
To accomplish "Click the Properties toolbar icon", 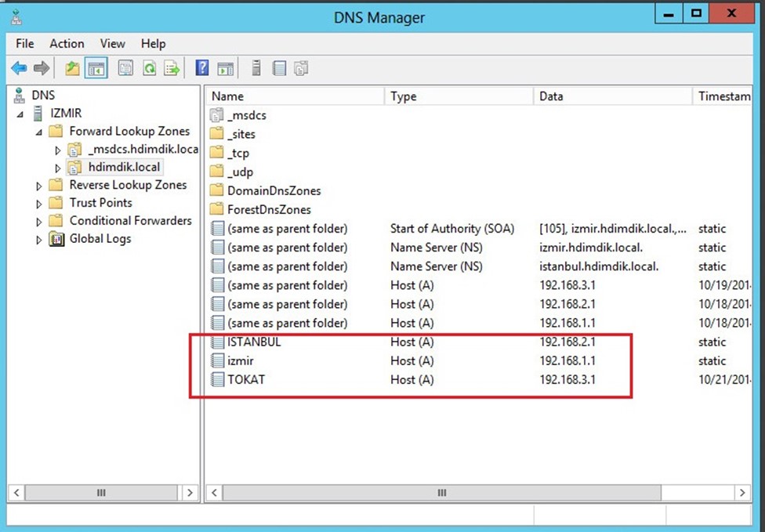I will (x=125, y=68).
